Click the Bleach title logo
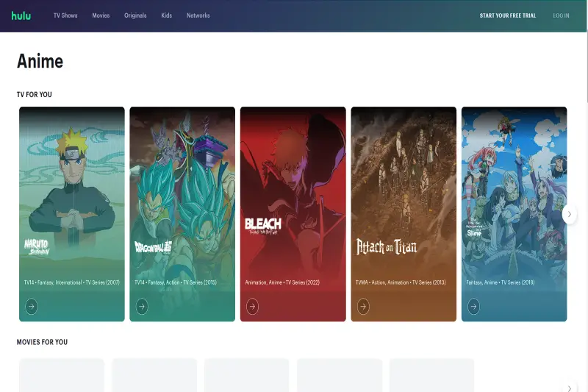Viewport: 588px width, 392px height. click(x=263, y=226)
